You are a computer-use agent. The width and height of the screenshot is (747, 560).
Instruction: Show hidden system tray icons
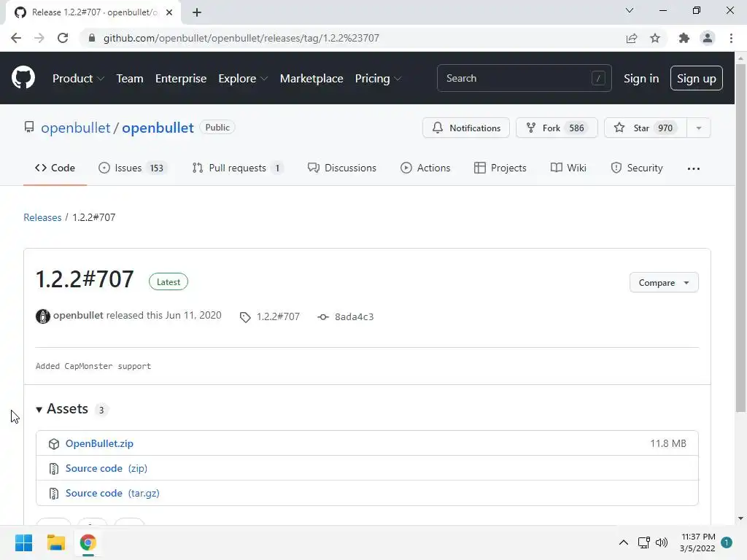coord(623,542)
